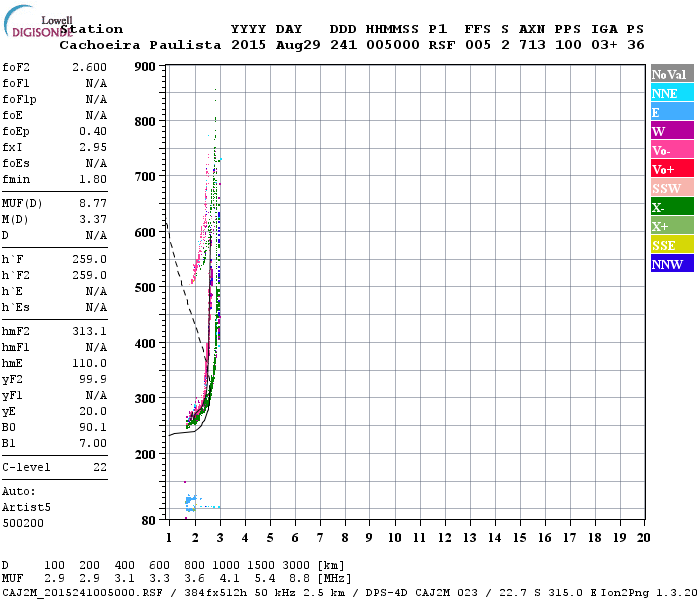Viewport: 700px width, 600px height.
Task: Click the C-level value 22
Action: click(x=100, y=467)
